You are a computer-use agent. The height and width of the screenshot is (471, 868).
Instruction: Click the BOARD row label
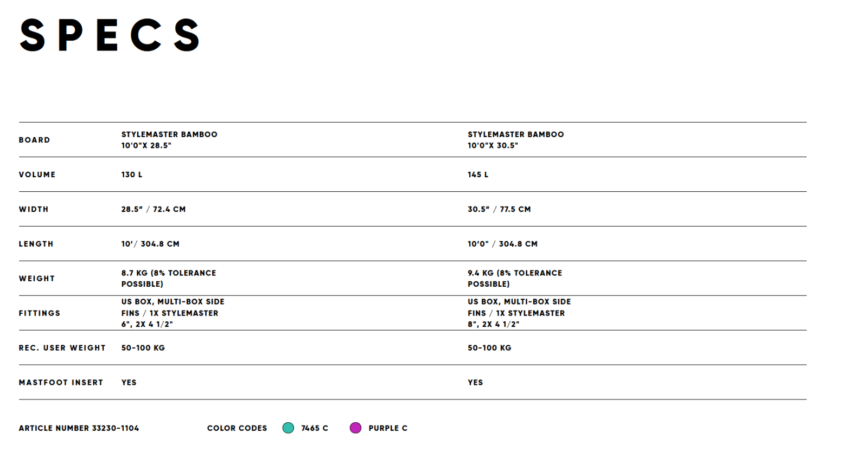[x=34, y=140]
